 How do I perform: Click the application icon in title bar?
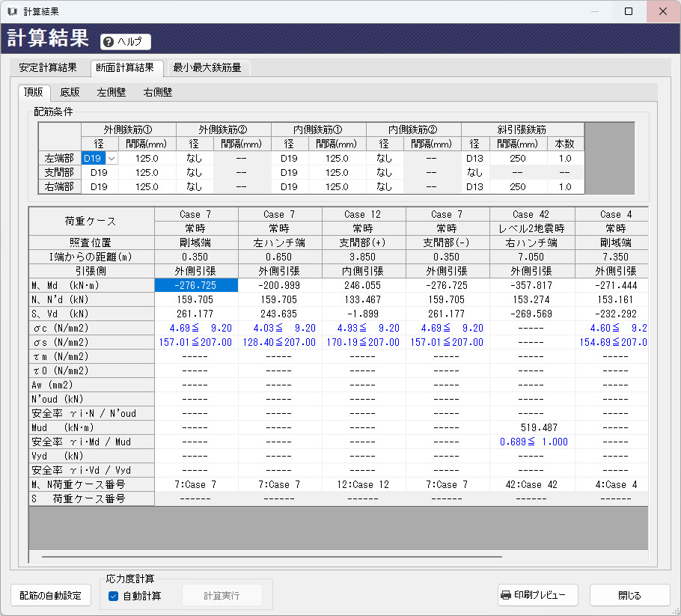(x=12, y=11)
